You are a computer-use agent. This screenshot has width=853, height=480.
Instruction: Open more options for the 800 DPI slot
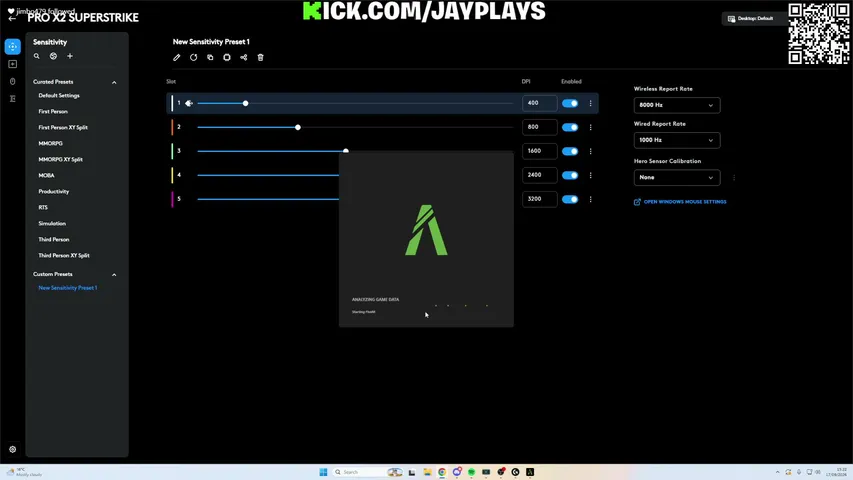[590, 127]
